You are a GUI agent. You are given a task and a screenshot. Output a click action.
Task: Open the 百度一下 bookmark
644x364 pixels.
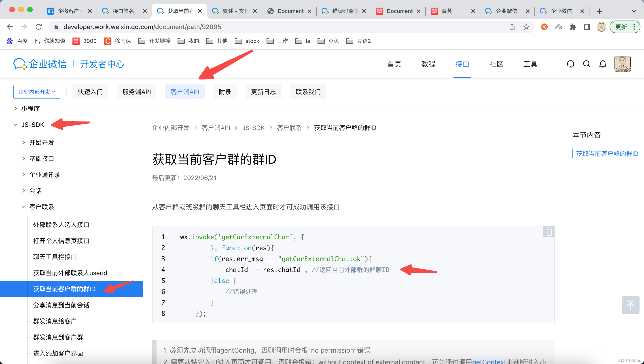point(36,41)
